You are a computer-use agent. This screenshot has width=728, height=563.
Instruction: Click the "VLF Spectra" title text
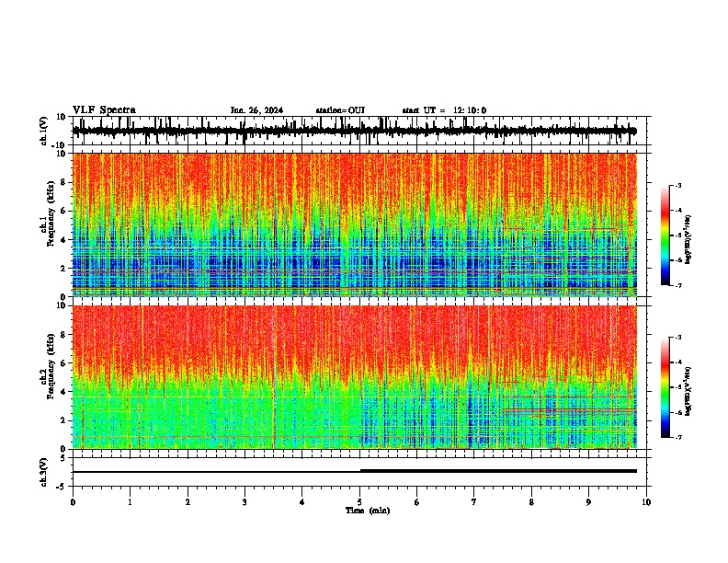(104, 110)
